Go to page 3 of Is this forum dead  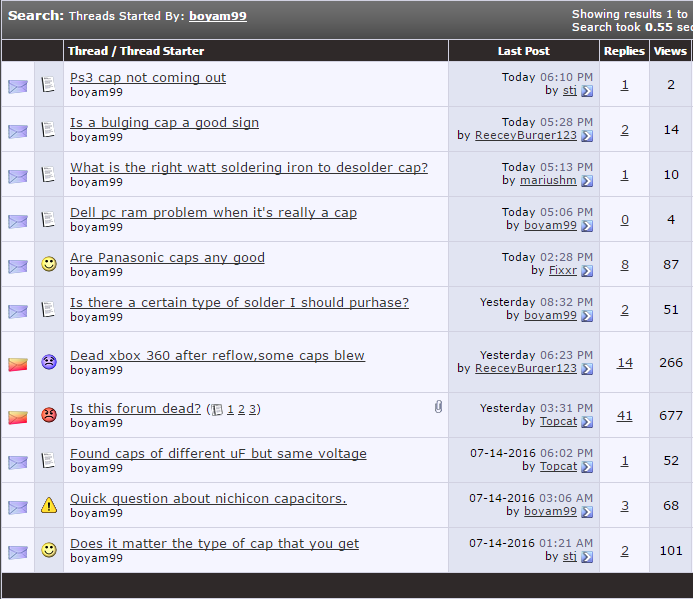(x=252, y=409)
